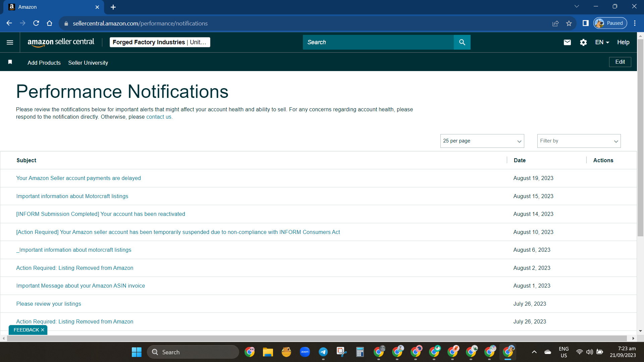View site information via the padlock icon
644x362 pixels.
click(66, 23)
